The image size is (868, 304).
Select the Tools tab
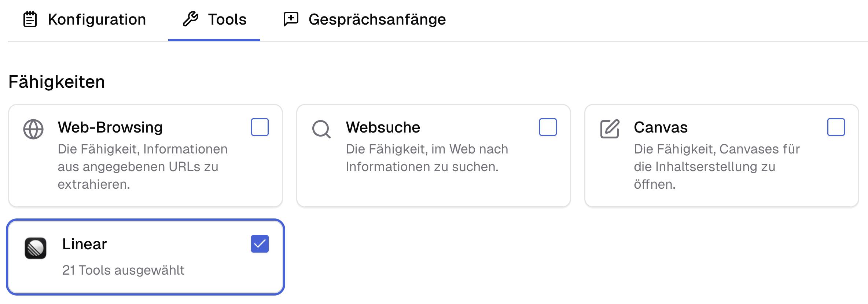click(227, 19)
